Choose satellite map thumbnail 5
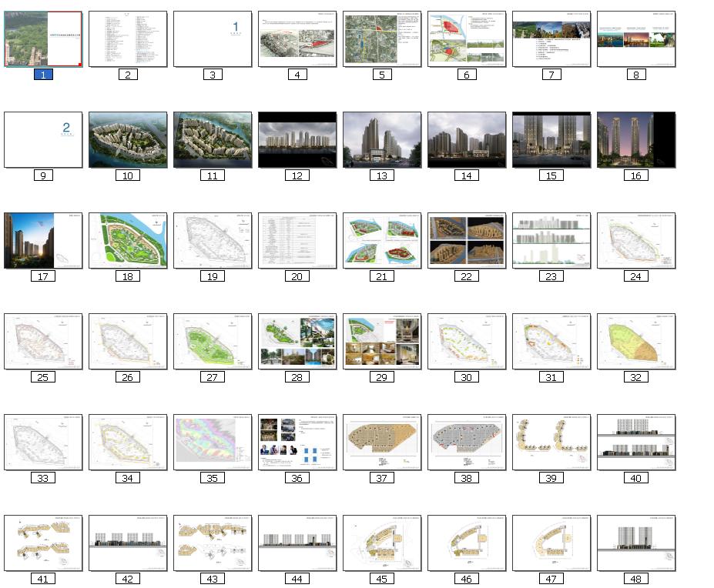Image resolution: width=714 pixels, height=588 pixels. [x=382, y=39]
